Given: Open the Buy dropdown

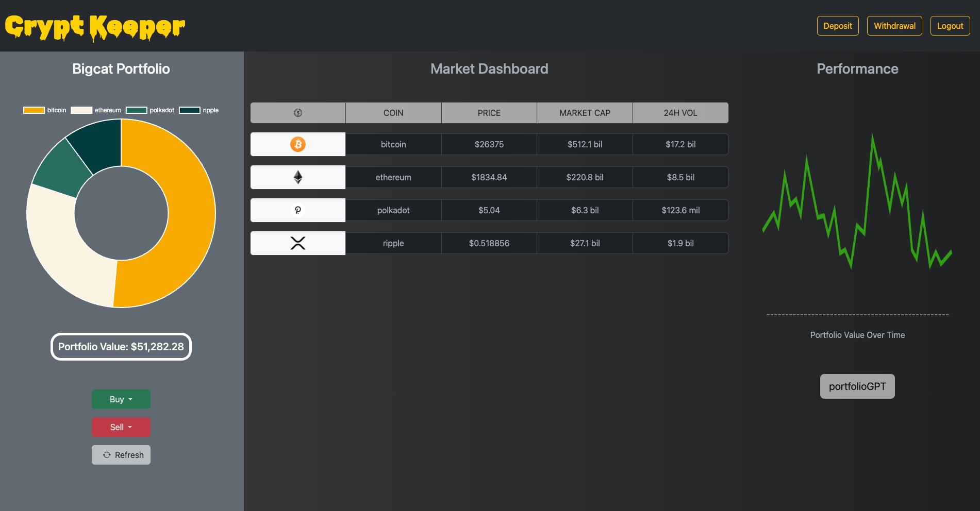Looking at the screenshot, I should tap(121, 399).
